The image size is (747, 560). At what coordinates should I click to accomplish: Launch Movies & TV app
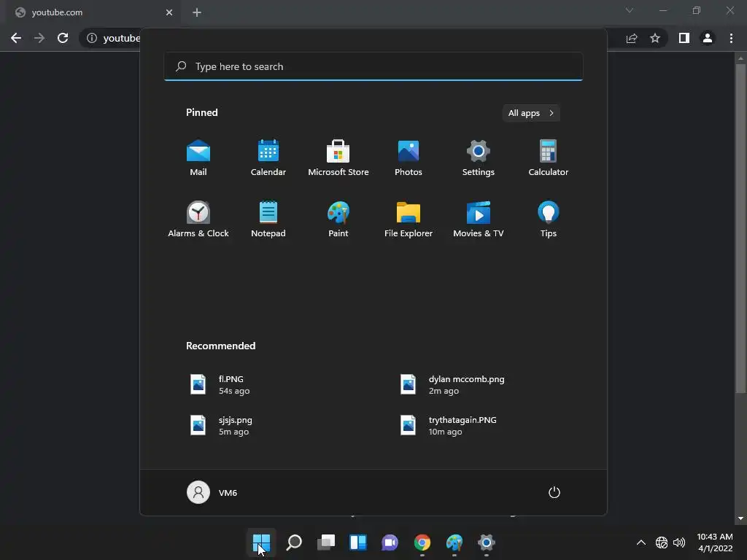(479, 219)
